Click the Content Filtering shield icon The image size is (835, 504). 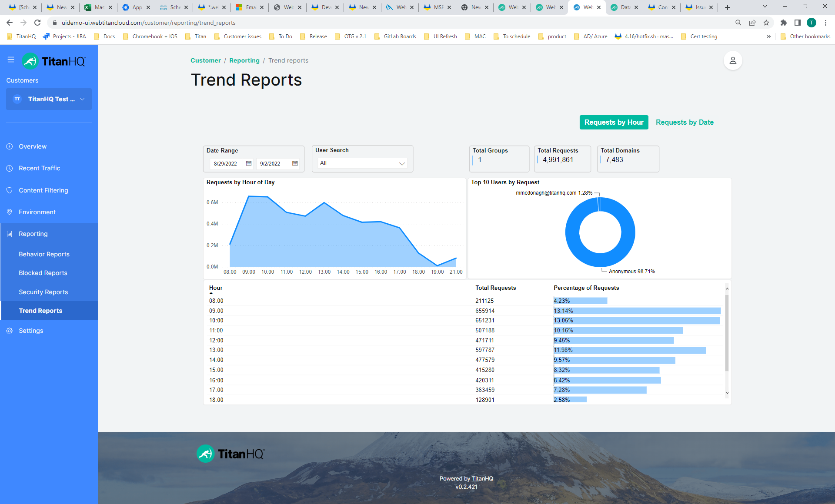[x=10, y=190]
